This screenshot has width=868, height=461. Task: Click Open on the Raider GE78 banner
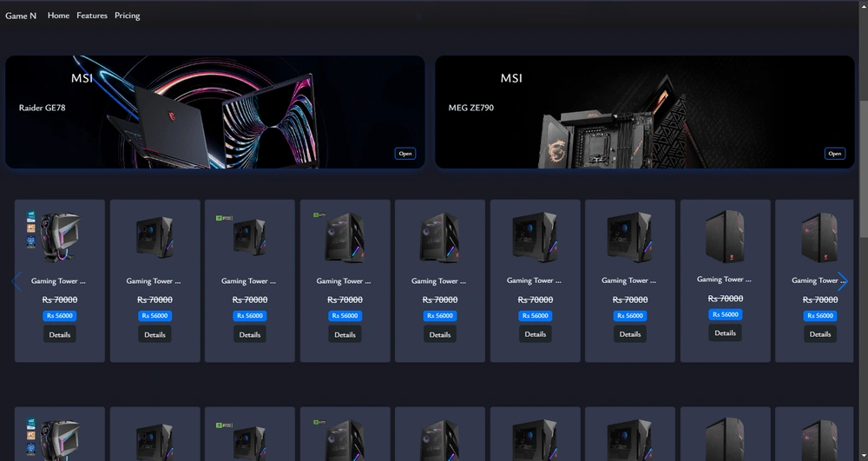[405, 154]
